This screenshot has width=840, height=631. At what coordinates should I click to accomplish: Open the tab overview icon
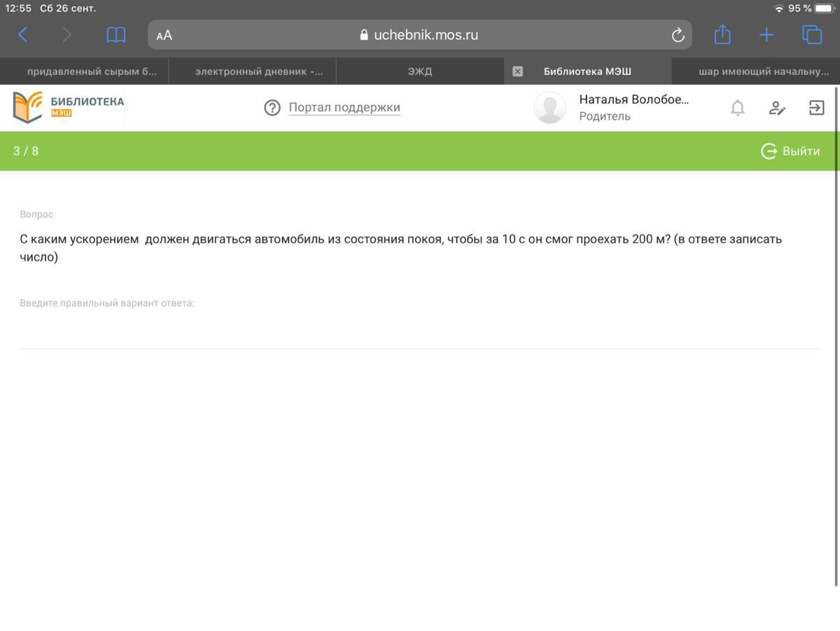pos(811,35)
